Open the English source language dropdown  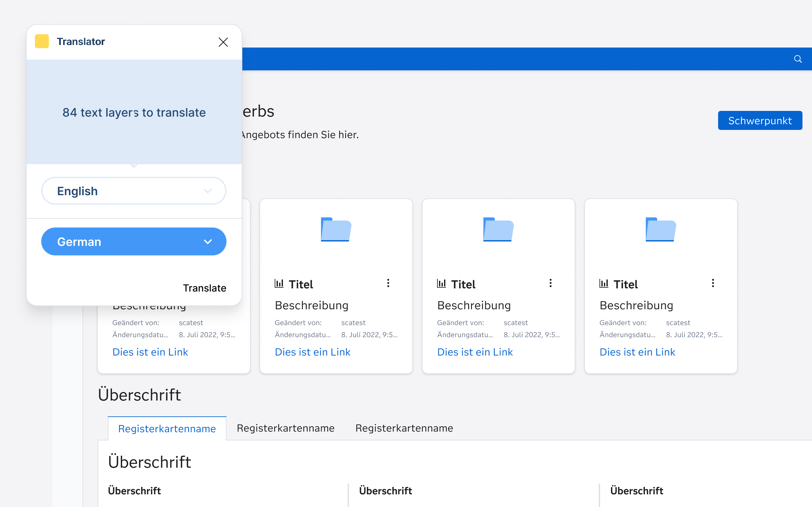pos(133,190)
